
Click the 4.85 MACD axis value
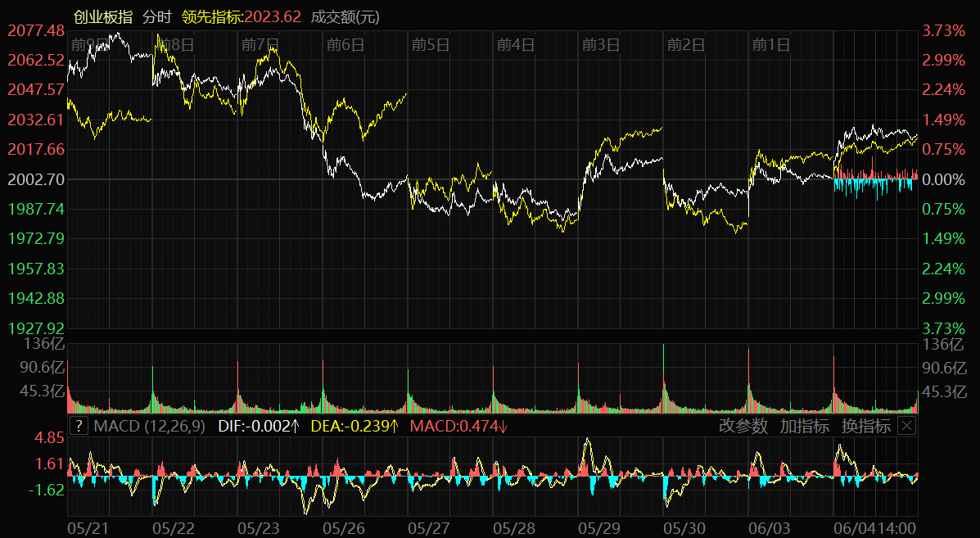click(x=50, y=437)
